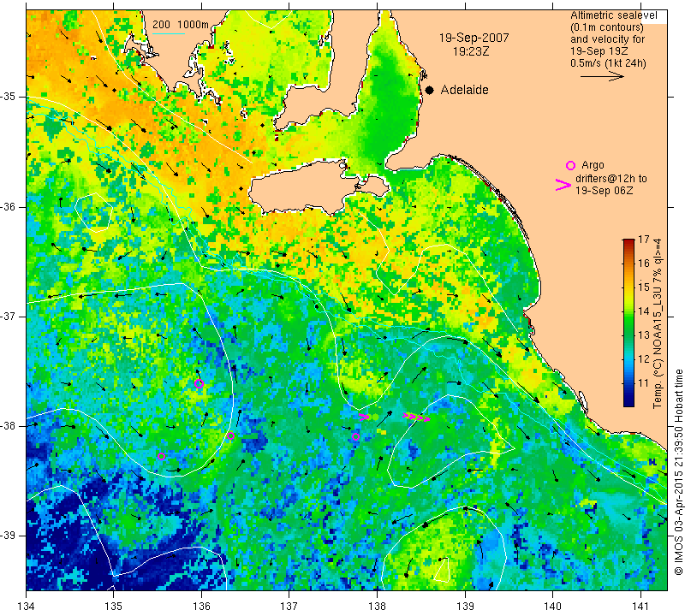Click the 138 longitude axis label
The image size is (685, 616).
[377, 606]
